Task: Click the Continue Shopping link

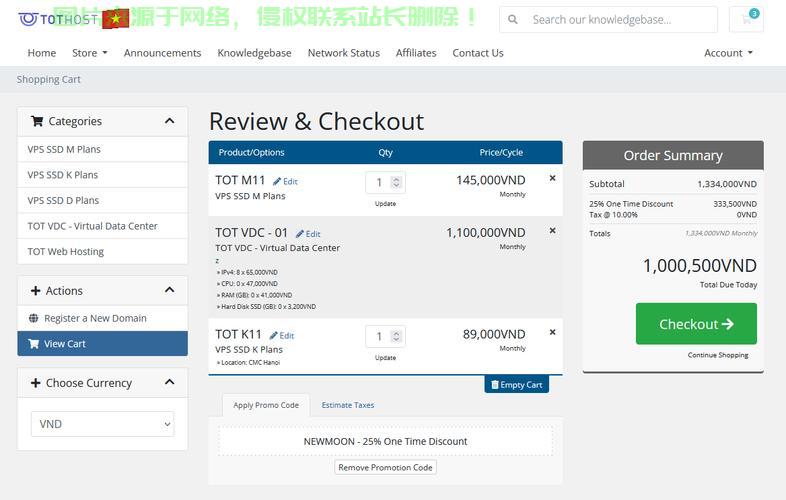Action: pyautogui.click(x=718, y=355)
